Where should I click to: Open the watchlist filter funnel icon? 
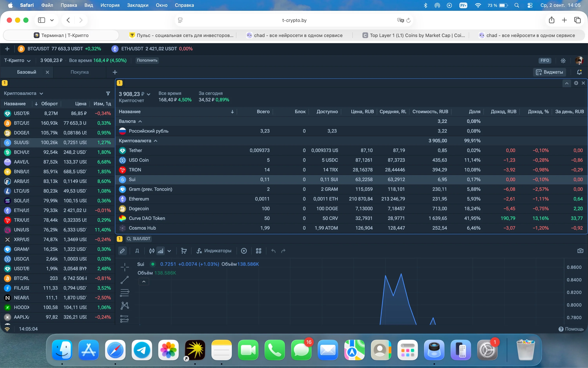click(108, 94)
